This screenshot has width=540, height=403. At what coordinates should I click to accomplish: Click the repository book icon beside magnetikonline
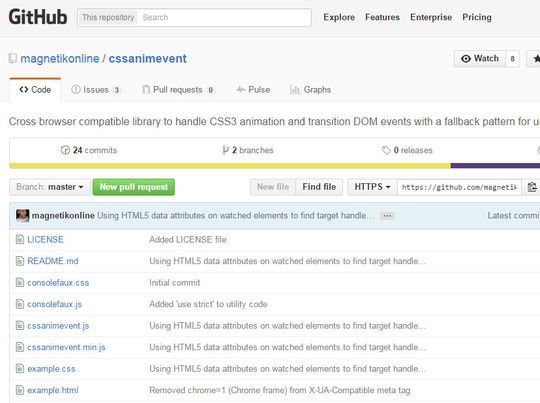click(x=13, y=59)
